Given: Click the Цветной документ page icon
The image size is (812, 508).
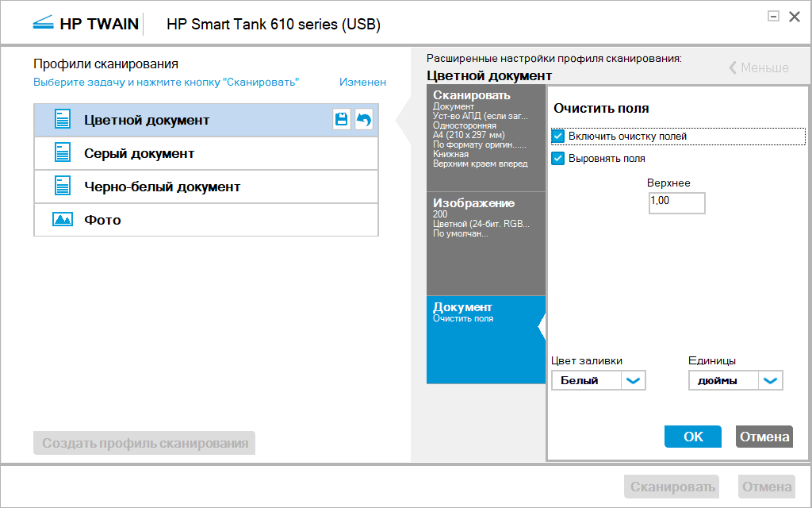Looking at the screenshot, I should 63,120.
